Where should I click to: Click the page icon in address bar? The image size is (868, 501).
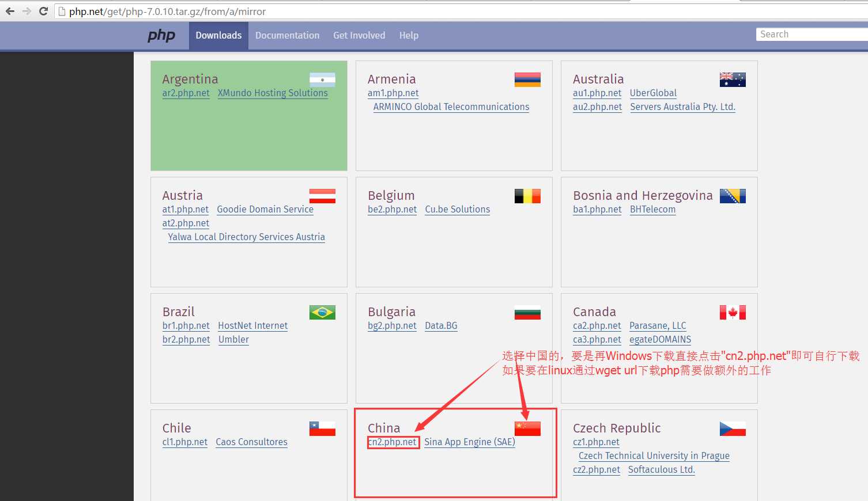point(62,12)
